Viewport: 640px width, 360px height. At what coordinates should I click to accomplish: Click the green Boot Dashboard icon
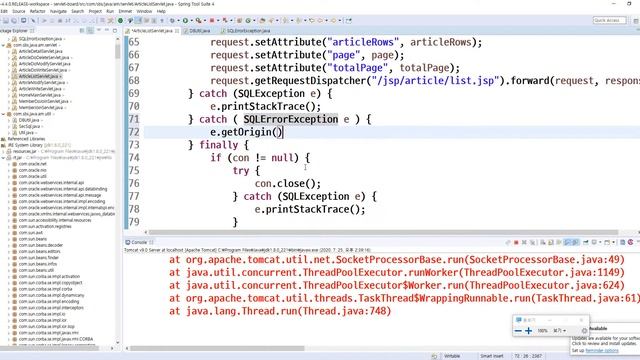click(x=120, y=20)
